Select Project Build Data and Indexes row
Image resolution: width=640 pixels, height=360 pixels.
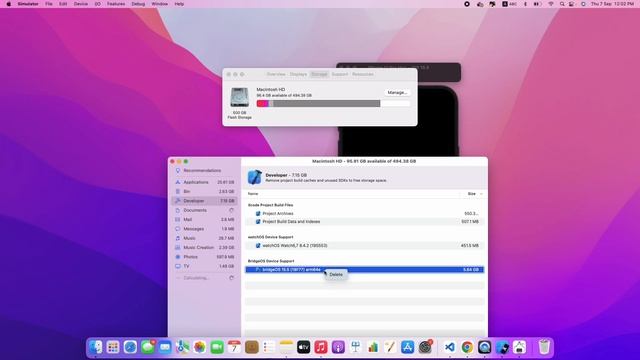[364, 222]
